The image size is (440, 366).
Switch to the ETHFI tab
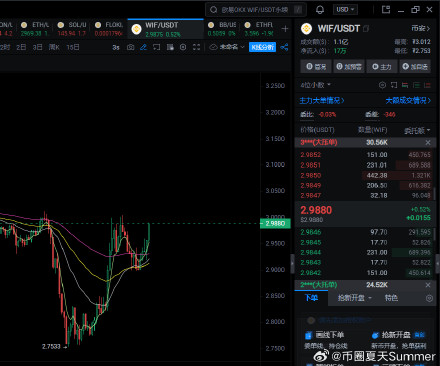[x=259, y=29]
